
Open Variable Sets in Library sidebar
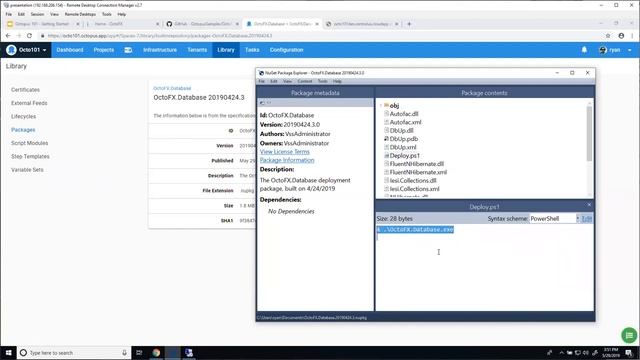pos(27,170)
